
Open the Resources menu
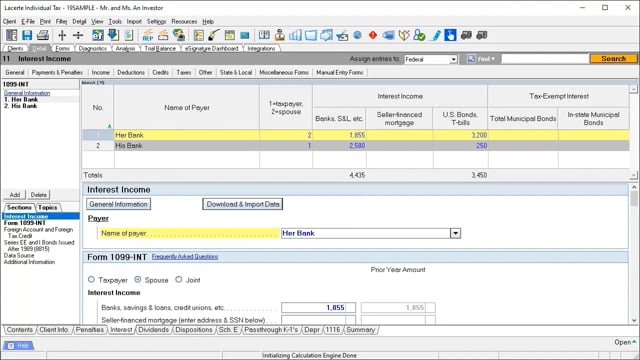coord(184,22)
